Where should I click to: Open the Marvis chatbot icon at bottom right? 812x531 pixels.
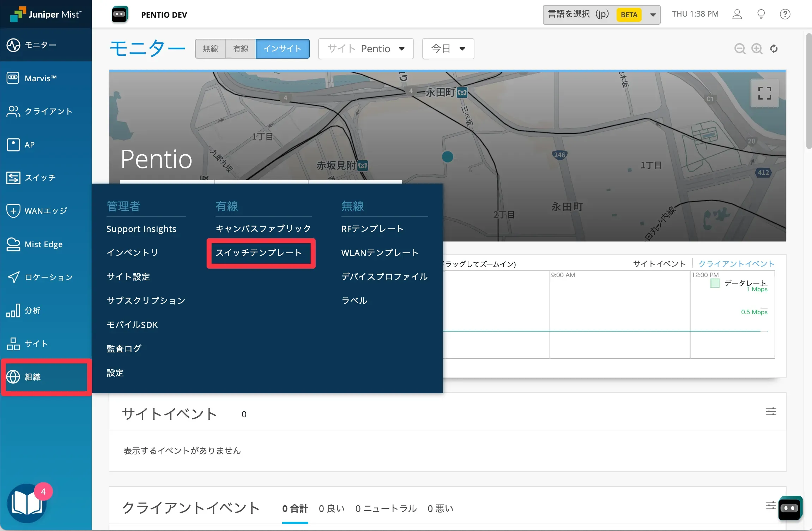click(789, 508)
